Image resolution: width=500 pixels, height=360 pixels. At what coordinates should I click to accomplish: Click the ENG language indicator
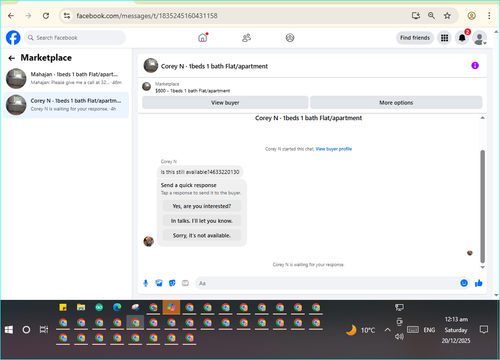click(429, 330)
